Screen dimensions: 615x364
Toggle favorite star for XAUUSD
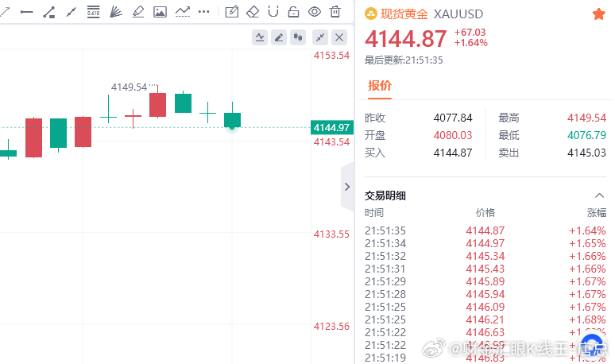tap(598, 14)
